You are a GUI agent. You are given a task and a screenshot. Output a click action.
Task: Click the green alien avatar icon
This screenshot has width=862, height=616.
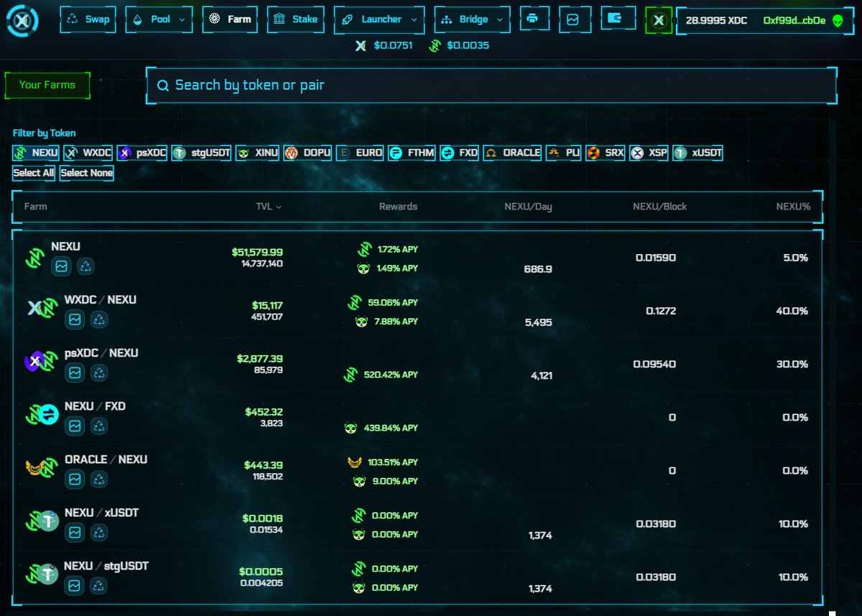coord(838,21)
